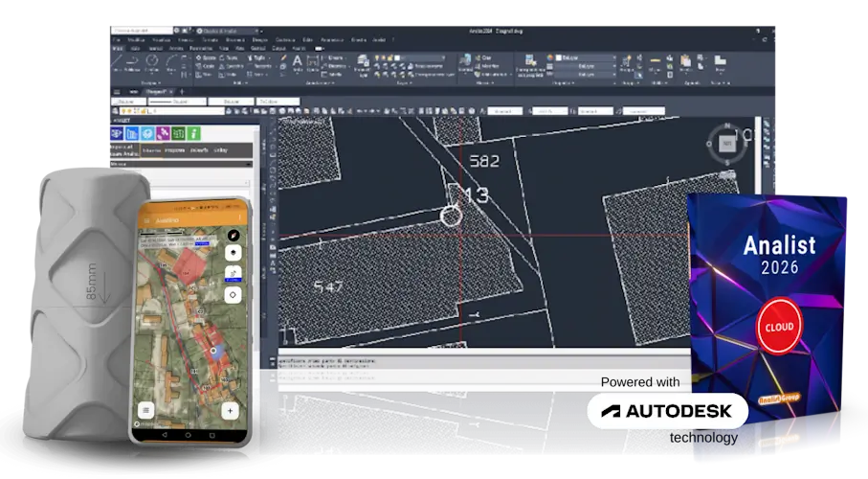Open the Paste clipboard tool
Viewport: 868px width, 479px height.
[686, 63]
